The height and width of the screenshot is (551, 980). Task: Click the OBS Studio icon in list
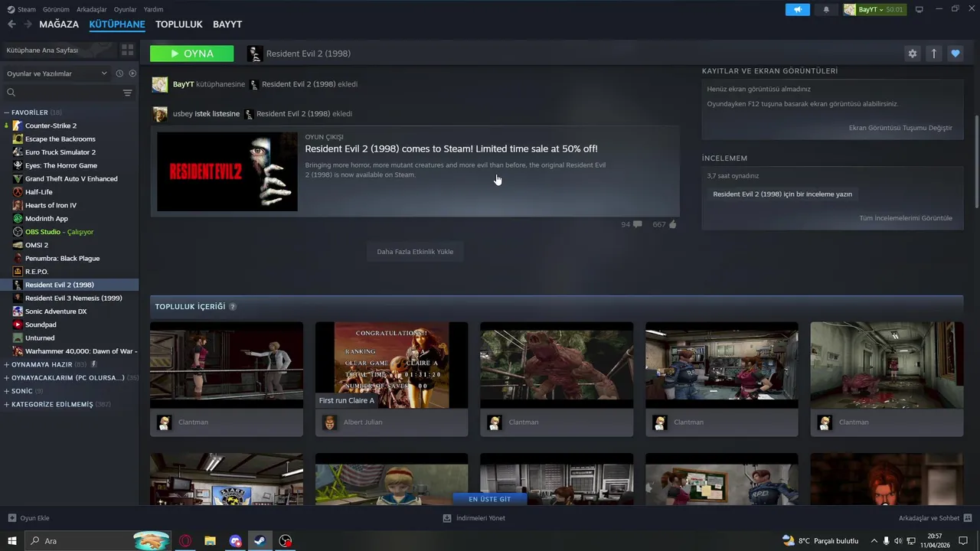[x=18, y=232]
